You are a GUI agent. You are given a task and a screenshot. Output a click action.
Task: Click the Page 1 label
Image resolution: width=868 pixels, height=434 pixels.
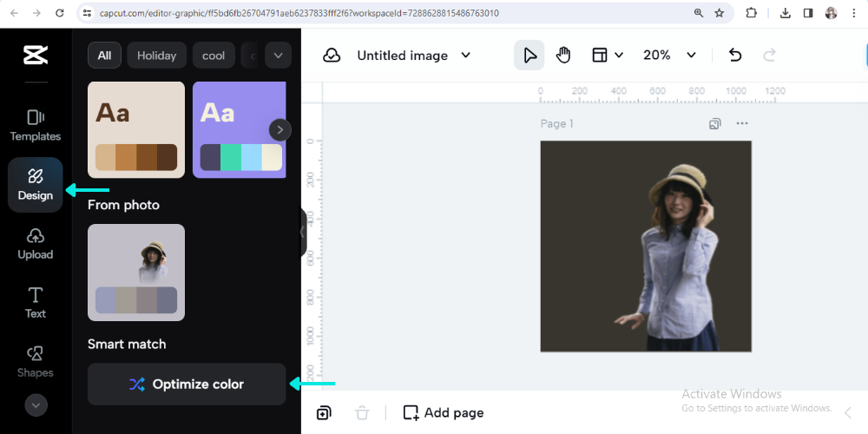pyautogui.click(x=557, y=123)
